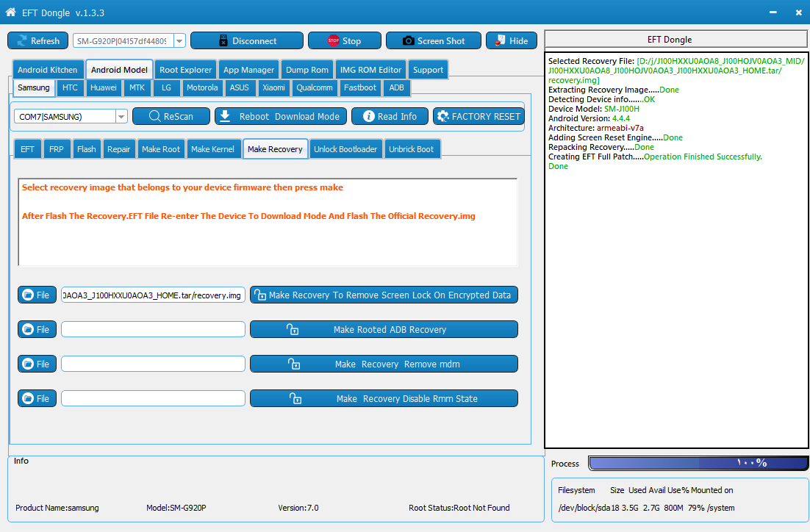Screen dimensions: 810x532
Task: Click the padlock icon on Make Rooted ADB Recovery
Action: tap(293, 329)
